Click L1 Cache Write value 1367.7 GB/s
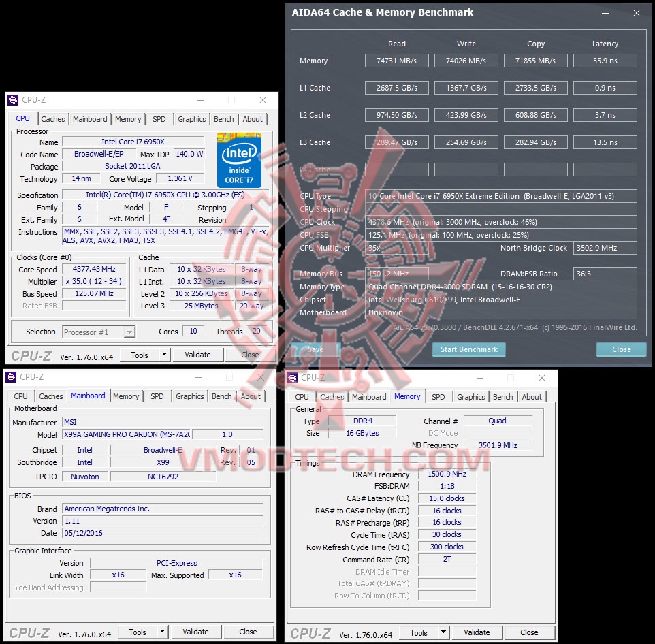655x644 pixels. pos(466,88)
